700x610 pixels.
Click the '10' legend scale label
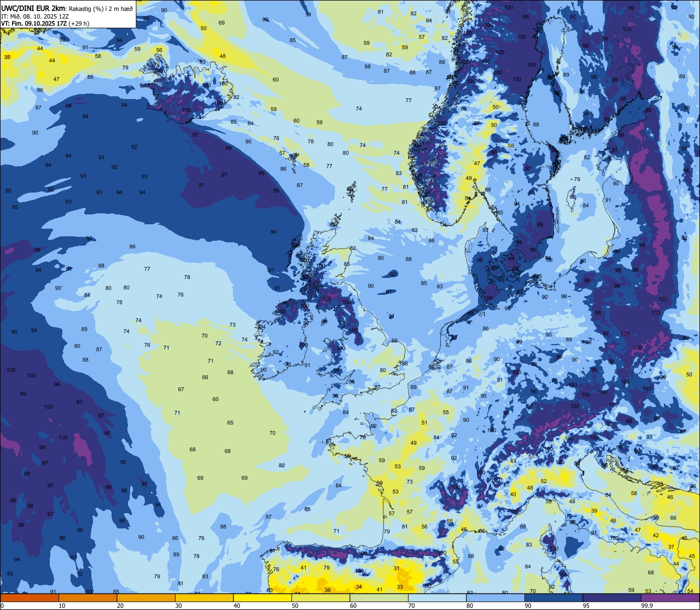click(x=62, y=606)
